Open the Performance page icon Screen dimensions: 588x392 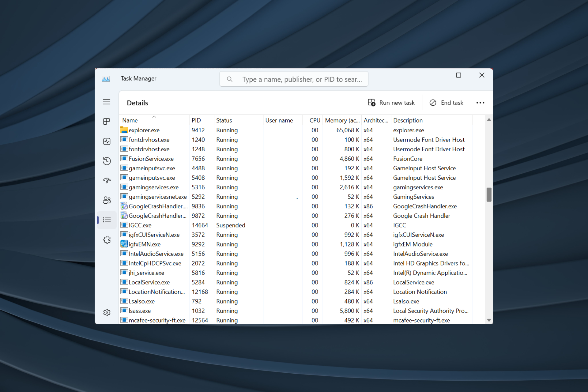point(107,141)
